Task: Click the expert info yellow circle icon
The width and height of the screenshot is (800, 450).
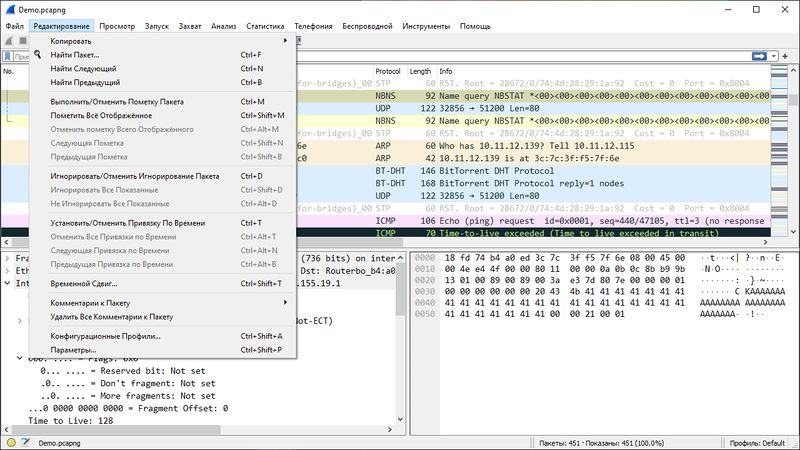Action: (x=11, y=443)
